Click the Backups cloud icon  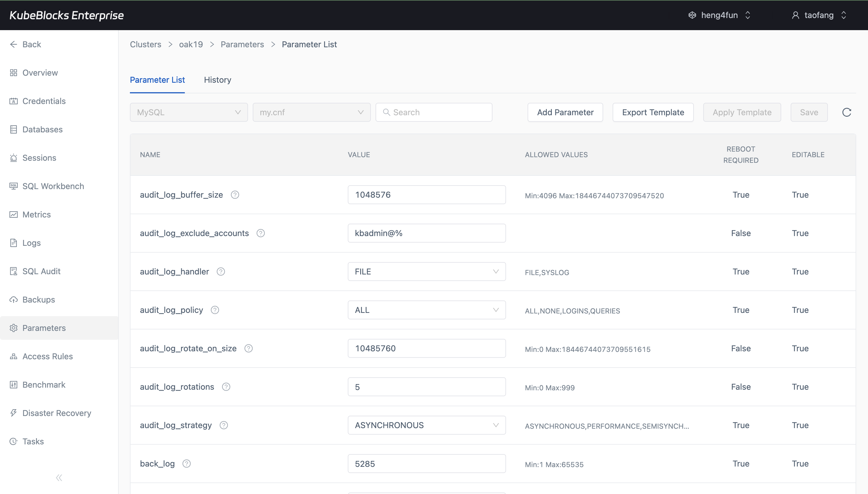pos(14,300)
